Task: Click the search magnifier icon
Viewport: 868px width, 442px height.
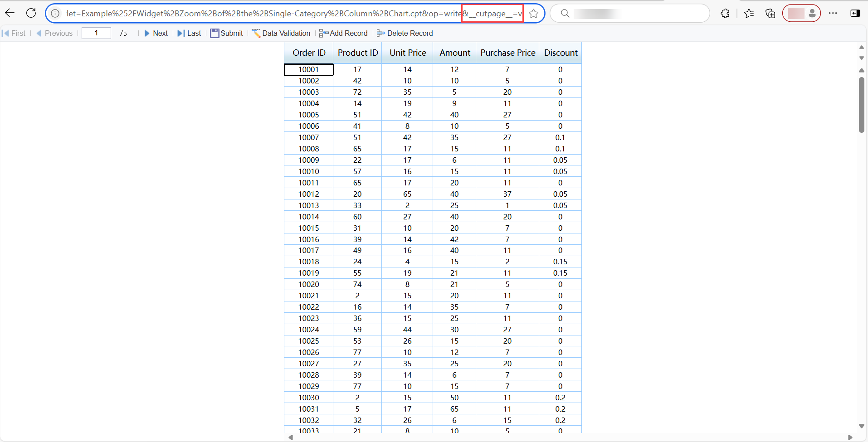Action: point(565,14)
